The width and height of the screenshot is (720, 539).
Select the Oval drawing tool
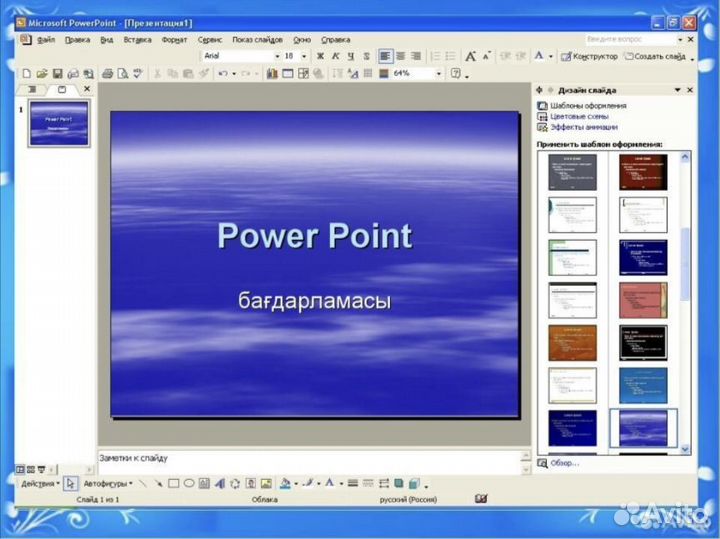pyautogui.click(x=189, y=483)
